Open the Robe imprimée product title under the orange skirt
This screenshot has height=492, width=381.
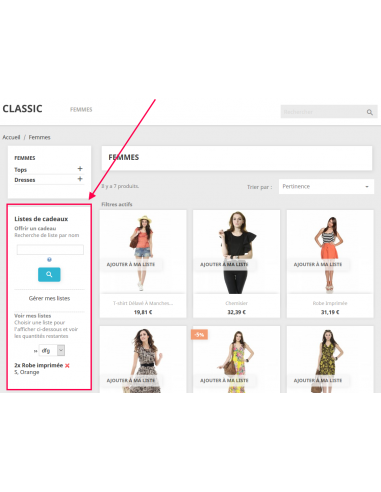tap(330, 303)
